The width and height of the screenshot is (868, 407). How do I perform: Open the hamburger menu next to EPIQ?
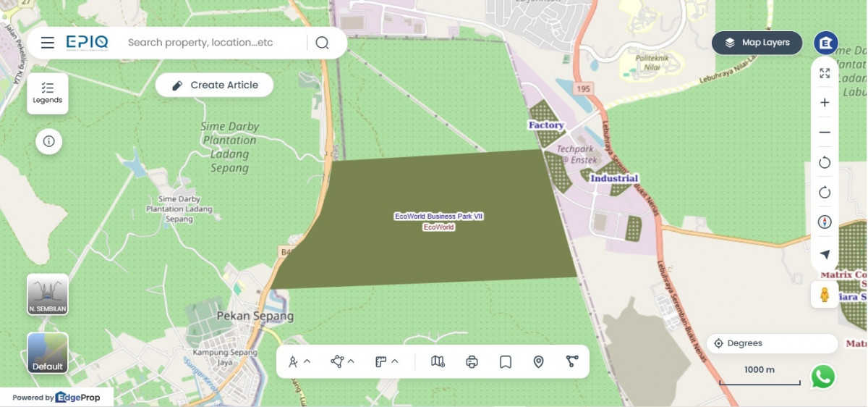48,43
